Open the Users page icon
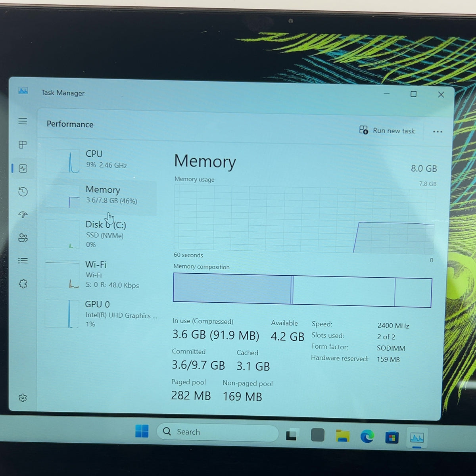476x476 pixels. point(23,238)
